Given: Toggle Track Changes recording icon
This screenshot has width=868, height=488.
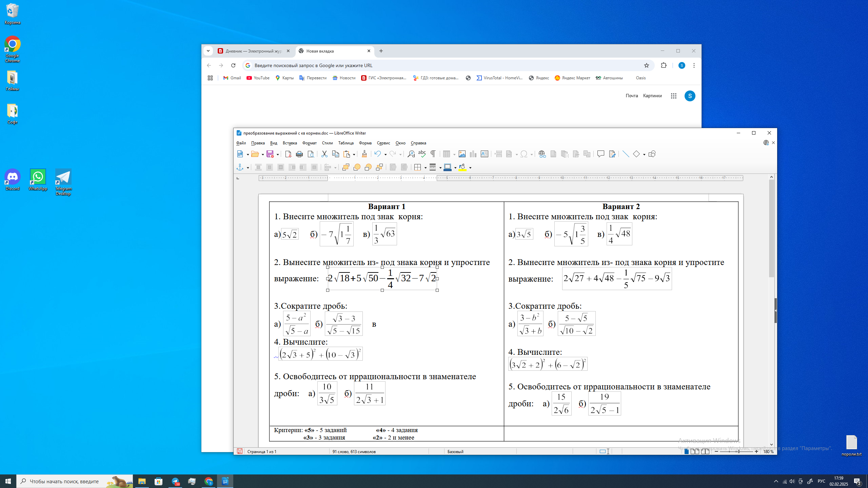Looking at the screenshot, I should point(612,154).
